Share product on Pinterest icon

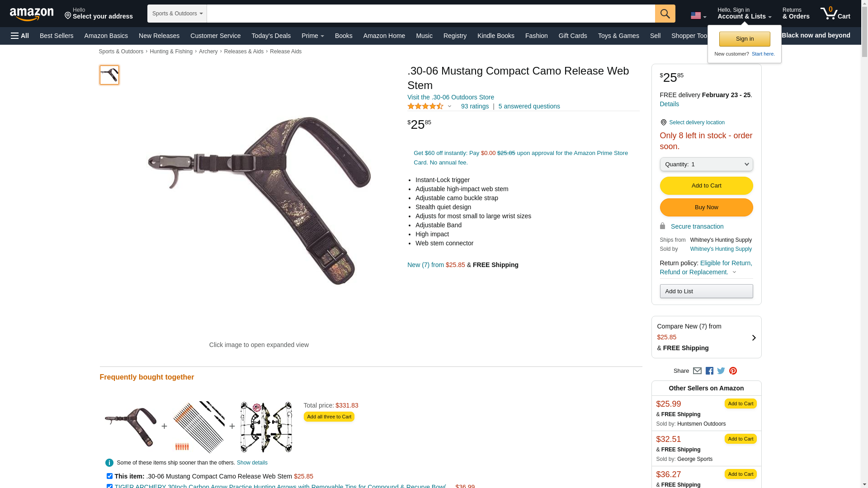coord(733,371)
